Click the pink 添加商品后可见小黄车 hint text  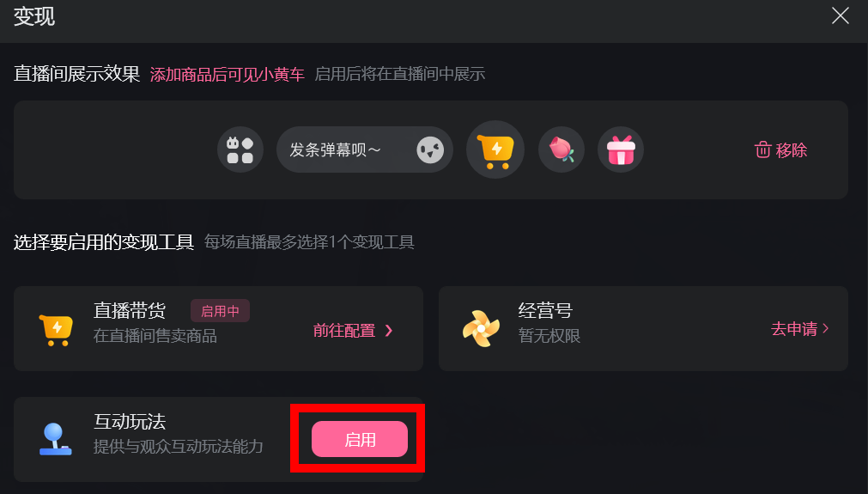click(227, 74)
